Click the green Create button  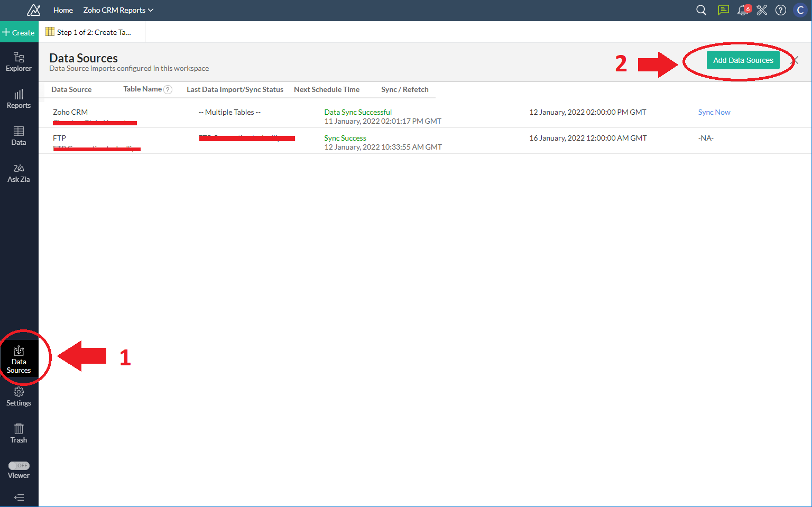pyautogui.click(x=19, y=32)
